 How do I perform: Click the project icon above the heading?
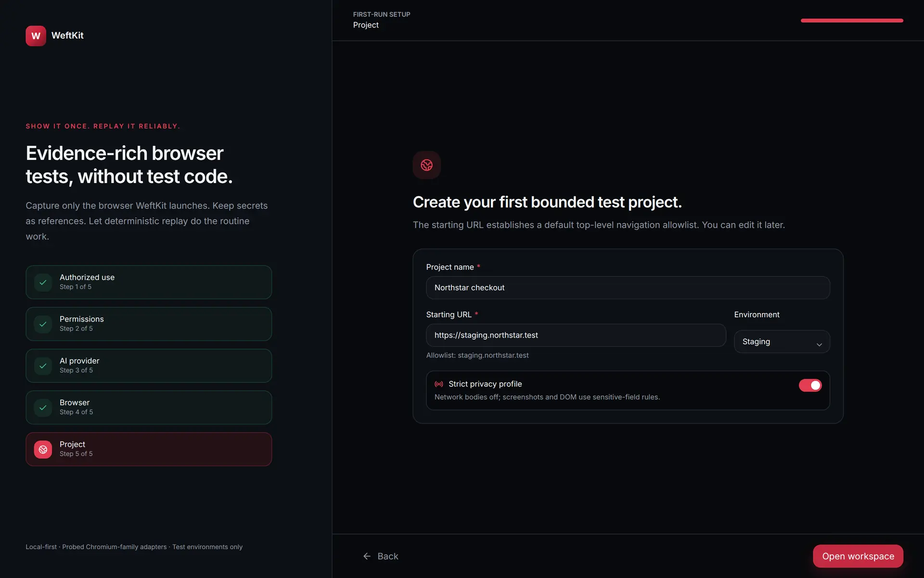tap(426, 165)
